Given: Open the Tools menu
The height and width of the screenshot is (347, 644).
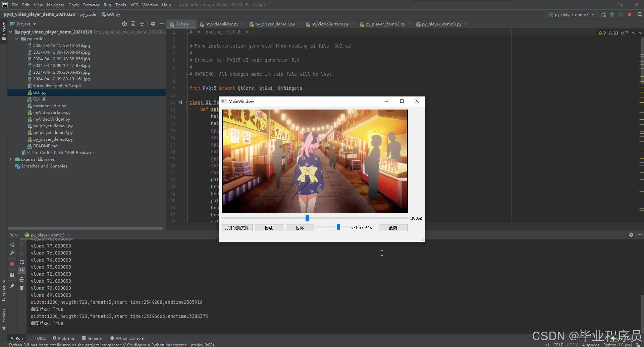Looking at the screenshot, I should pos(120,5).
